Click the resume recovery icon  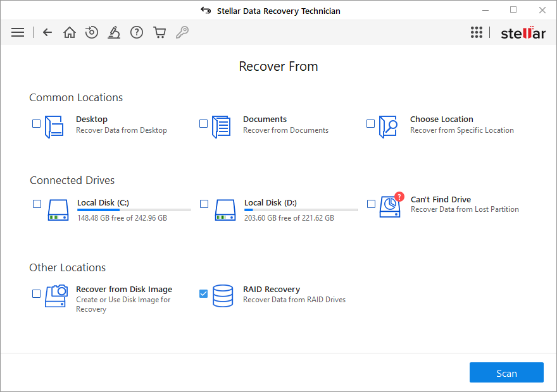[x=92, y=32]
